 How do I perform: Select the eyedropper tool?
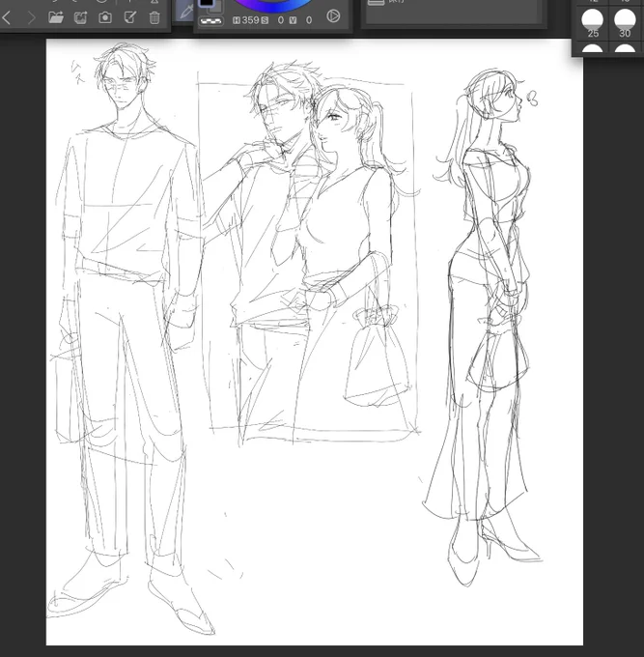[184, 12]
